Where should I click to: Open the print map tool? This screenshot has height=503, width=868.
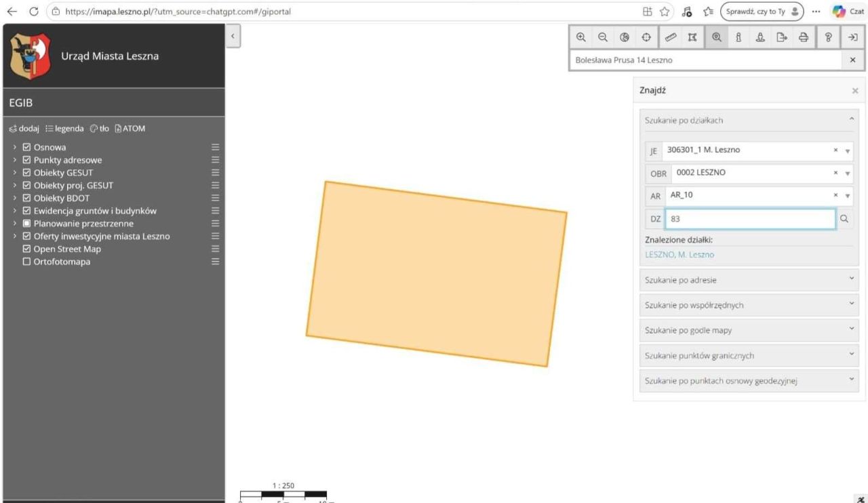tap(804, 38)
